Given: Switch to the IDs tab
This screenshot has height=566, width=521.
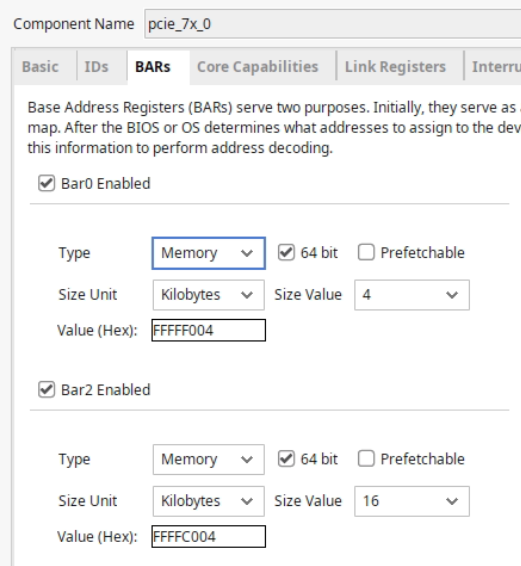Looking at the screenshot, I should pos(96,67).
